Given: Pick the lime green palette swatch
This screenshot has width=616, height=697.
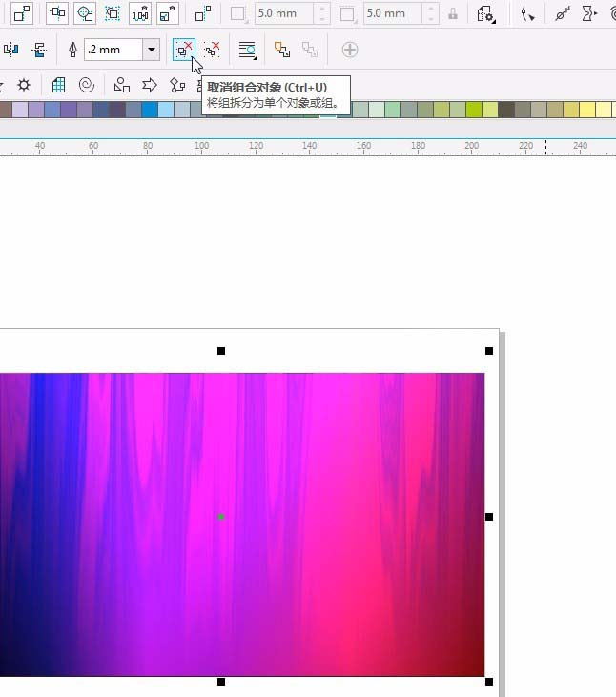Looking at the screenshot, I should tap(474, 110).
